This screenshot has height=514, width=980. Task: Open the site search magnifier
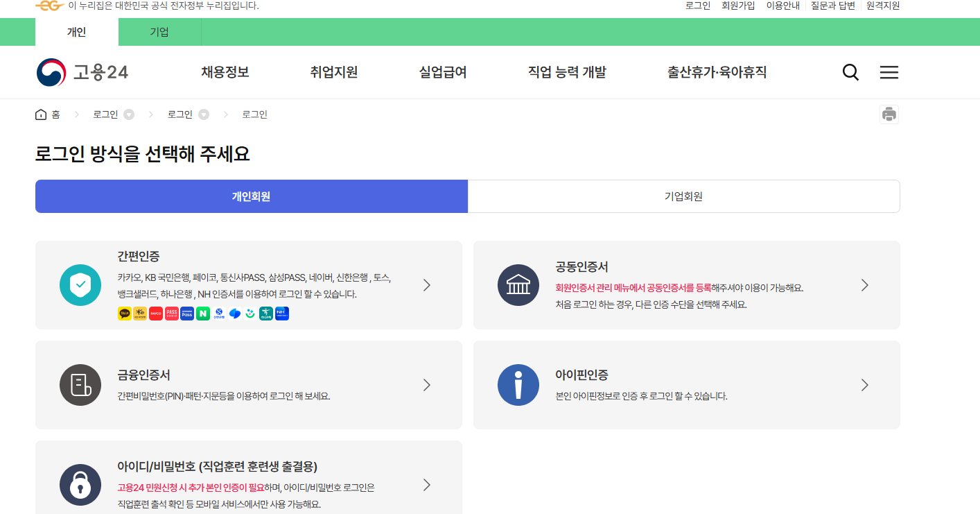(x=850, y=71)
